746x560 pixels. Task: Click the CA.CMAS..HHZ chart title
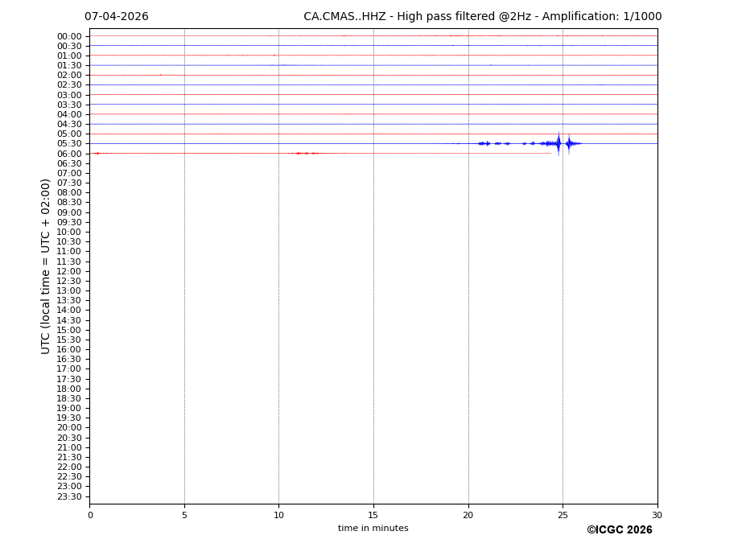pyautogui.click(x=482, y=17)
